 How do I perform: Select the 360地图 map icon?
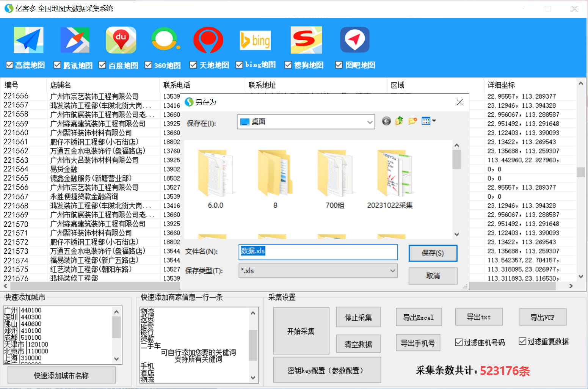(x=165, y=39)
